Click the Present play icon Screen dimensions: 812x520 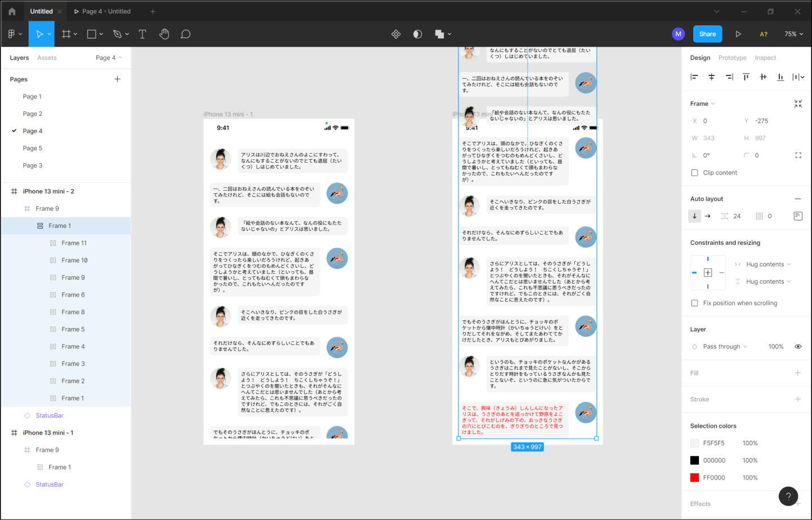pos(738,34)
